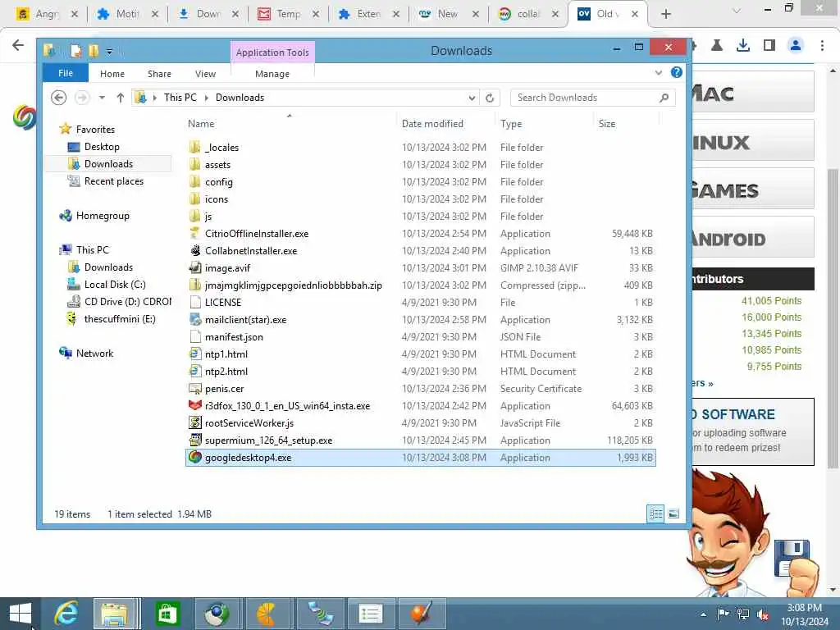
Task: Show hidden system tray icons
Action: (x=703, y=614)
